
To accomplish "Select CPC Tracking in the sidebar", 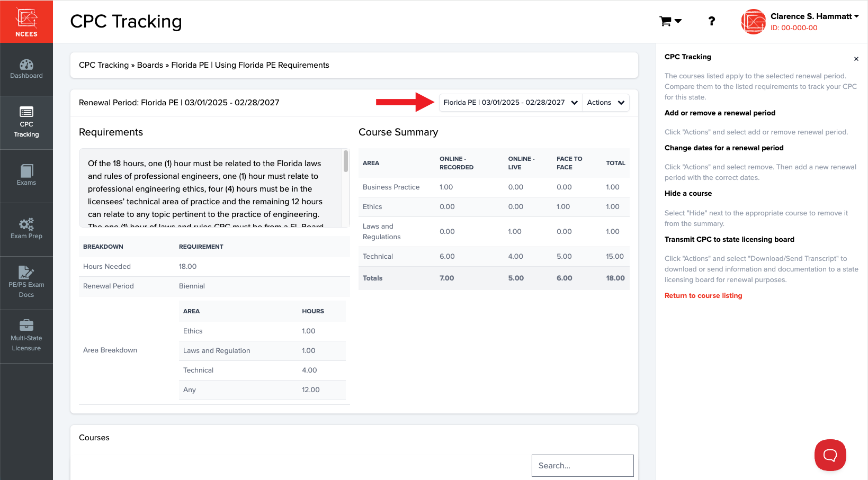I will pos(26,123).
